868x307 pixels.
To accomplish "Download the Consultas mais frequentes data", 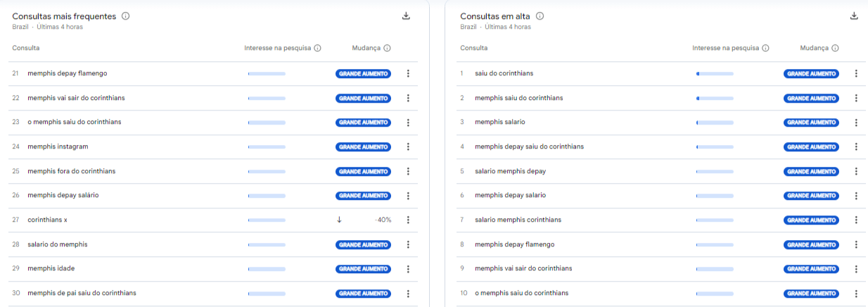I will tap(406, 16).
